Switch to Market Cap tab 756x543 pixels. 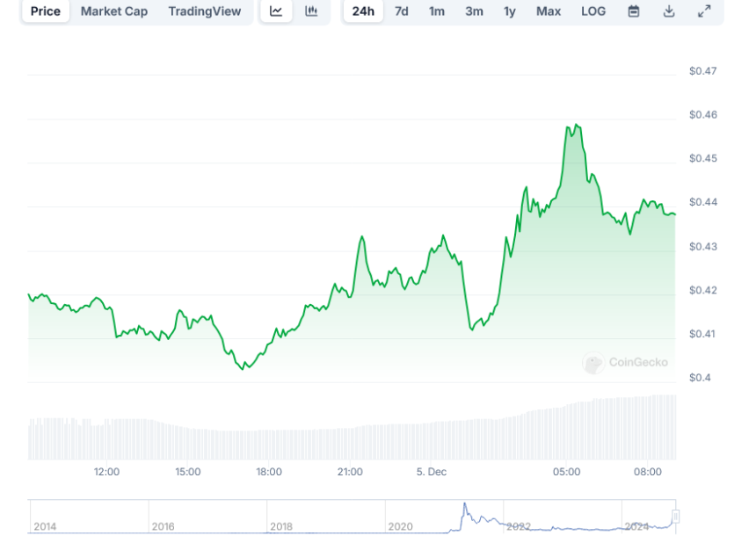(x=114, y=11)
